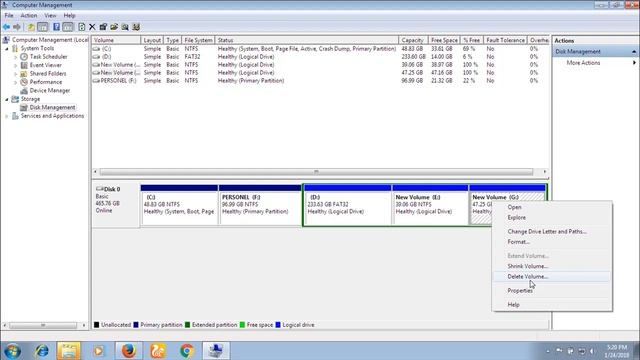Select the (C:) partition block on Disk 0
The image size is (640, 360).
pos(179,204)
